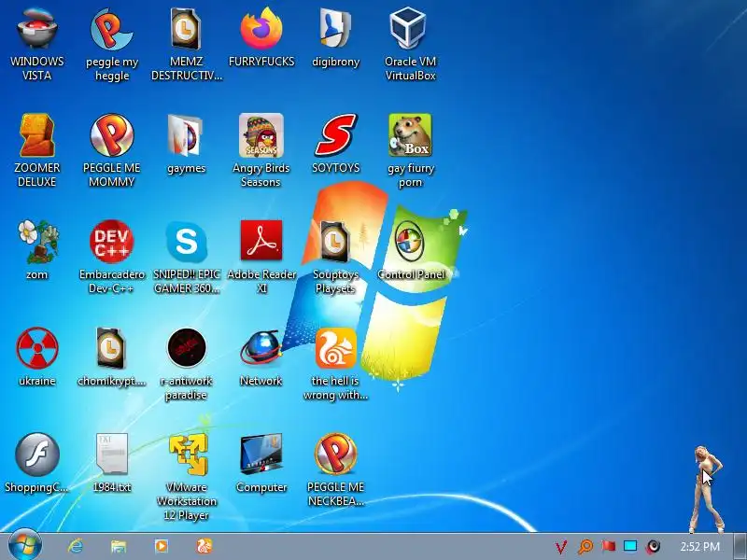Open the 2:52 PM system clock
747x560 pixels.
(x=699, y=547)
